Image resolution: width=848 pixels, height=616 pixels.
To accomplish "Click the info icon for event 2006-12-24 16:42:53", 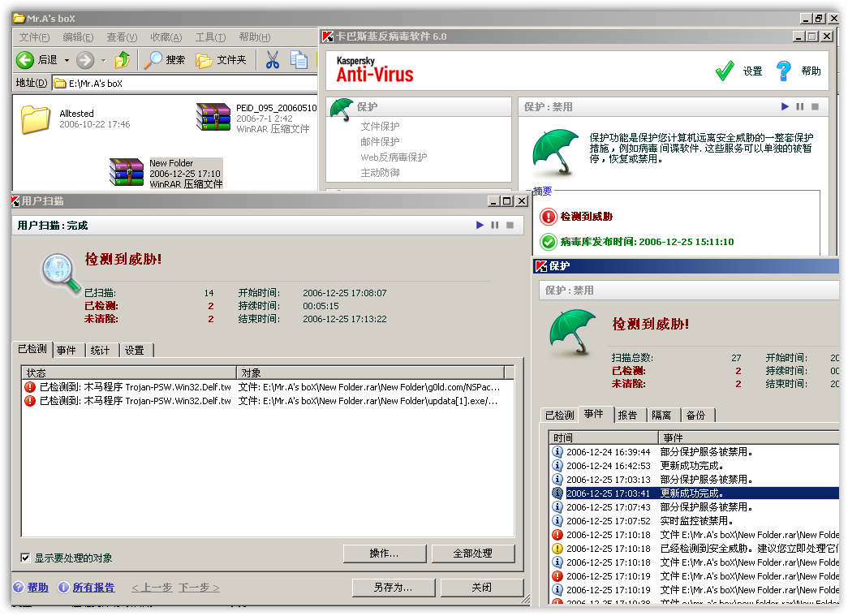I will point(557,466).
